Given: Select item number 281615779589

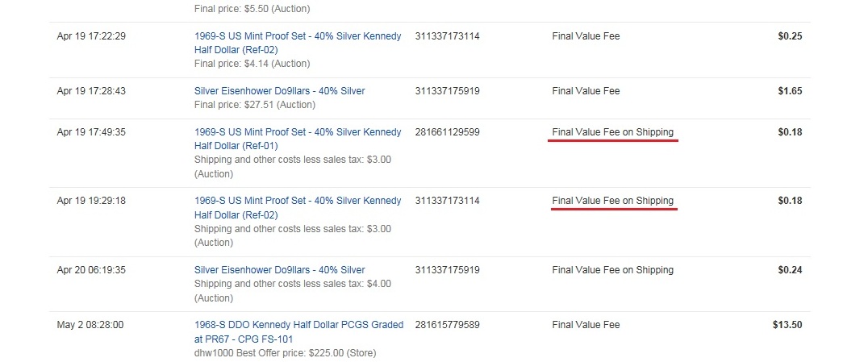Looking at the screenshot, I should (x=447, y=325).
